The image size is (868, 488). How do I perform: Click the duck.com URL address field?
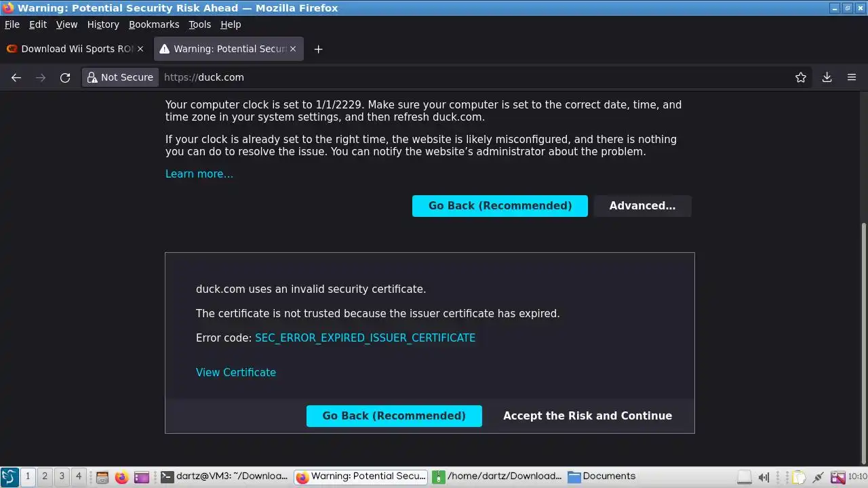pos(475,77)
